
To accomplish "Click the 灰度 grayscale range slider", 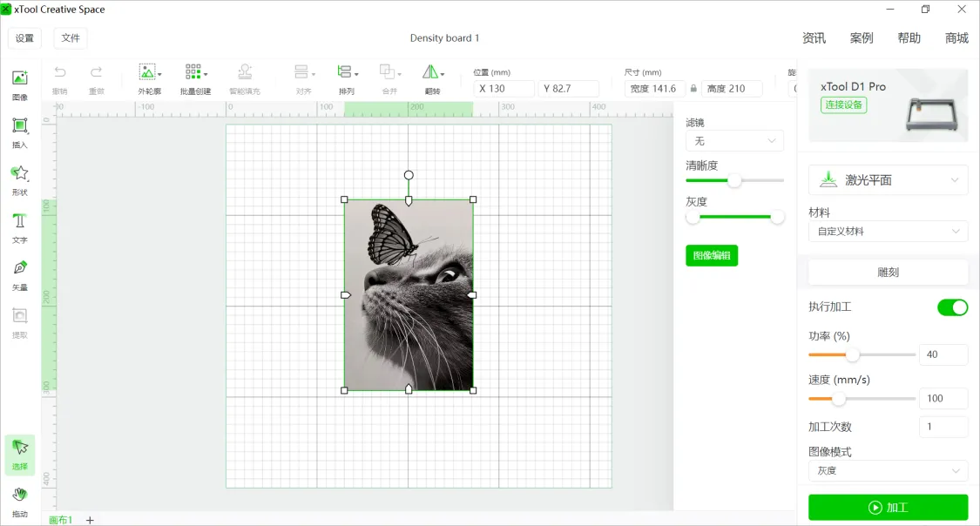I will 734,217.
